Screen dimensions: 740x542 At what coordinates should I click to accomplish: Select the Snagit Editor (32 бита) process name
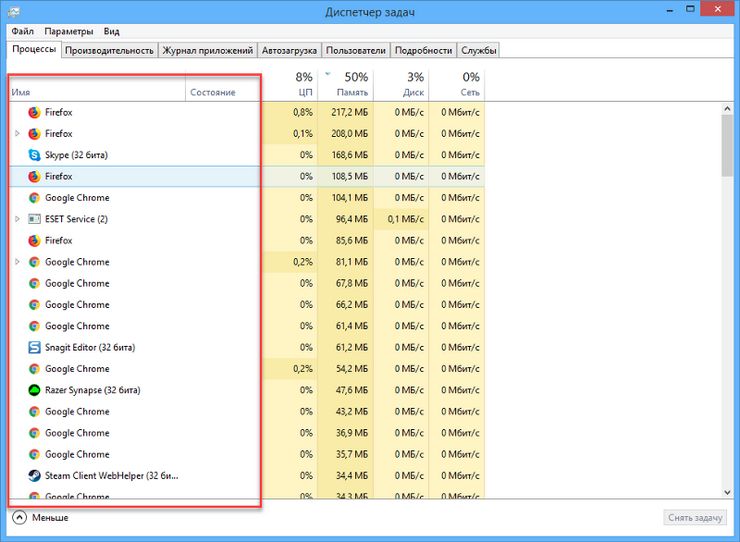coord(90,347)
